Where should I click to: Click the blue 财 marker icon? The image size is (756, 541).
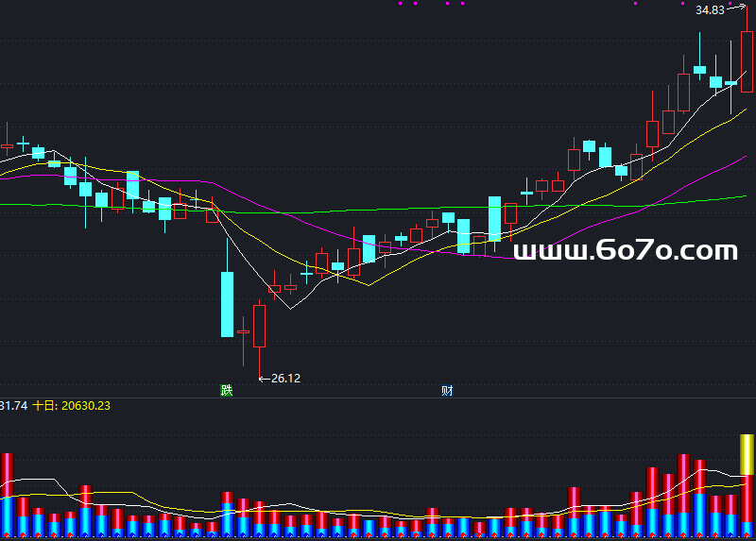(447, 390)
